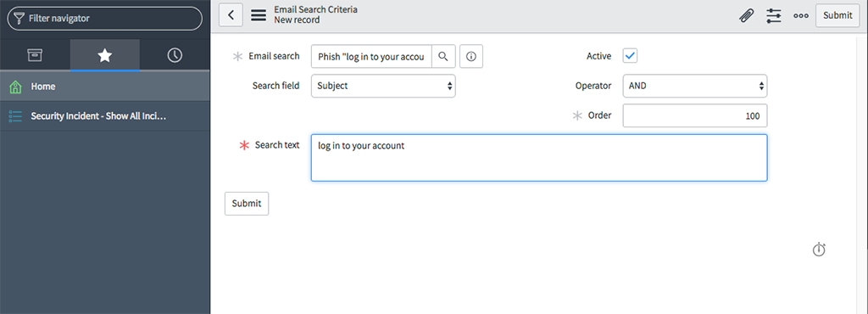
Task: Click the Order label
Action: point(599,115)
